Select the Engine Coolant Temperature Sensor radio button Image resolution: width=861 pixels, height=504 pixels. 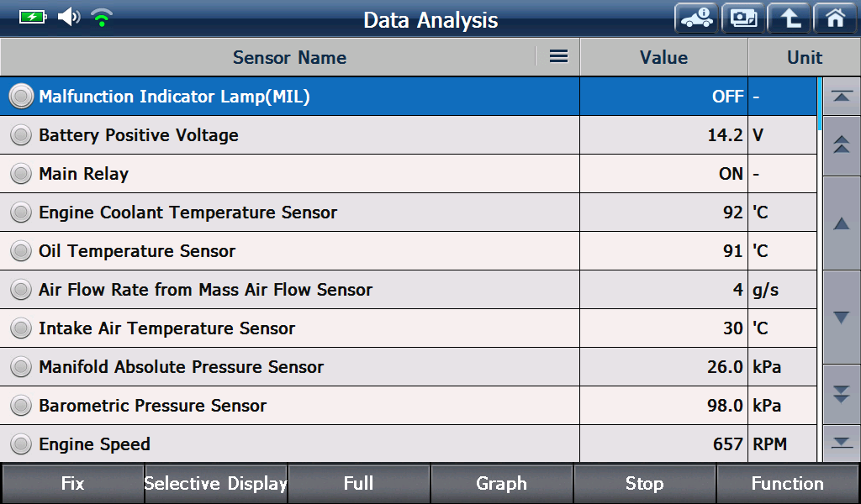[x=21, y=213]
